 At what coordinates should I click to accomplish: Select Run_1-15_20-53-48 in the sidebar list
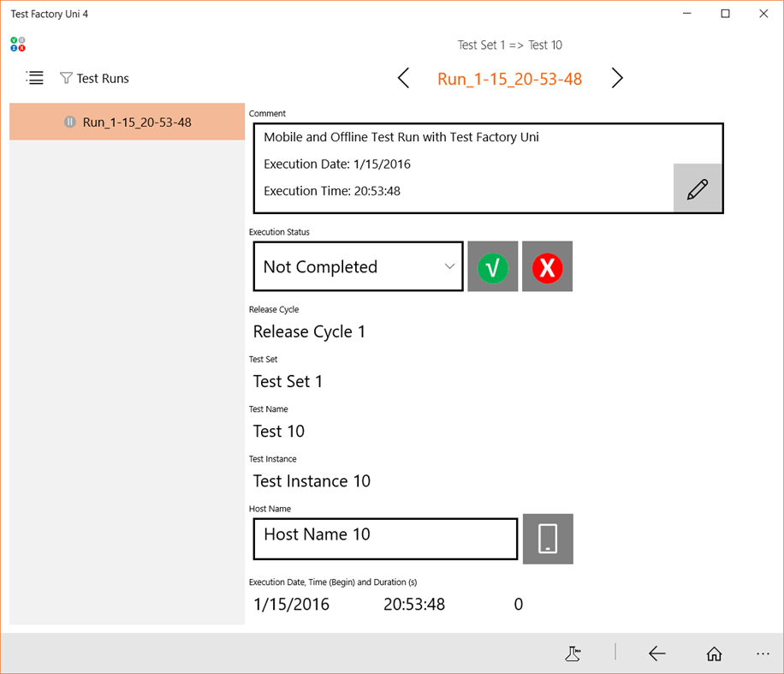click(137, 122)
